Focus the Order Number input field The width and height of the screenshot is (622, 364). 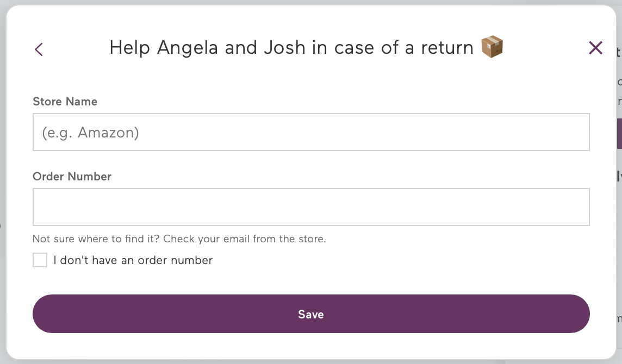click(x=311, y=207)
